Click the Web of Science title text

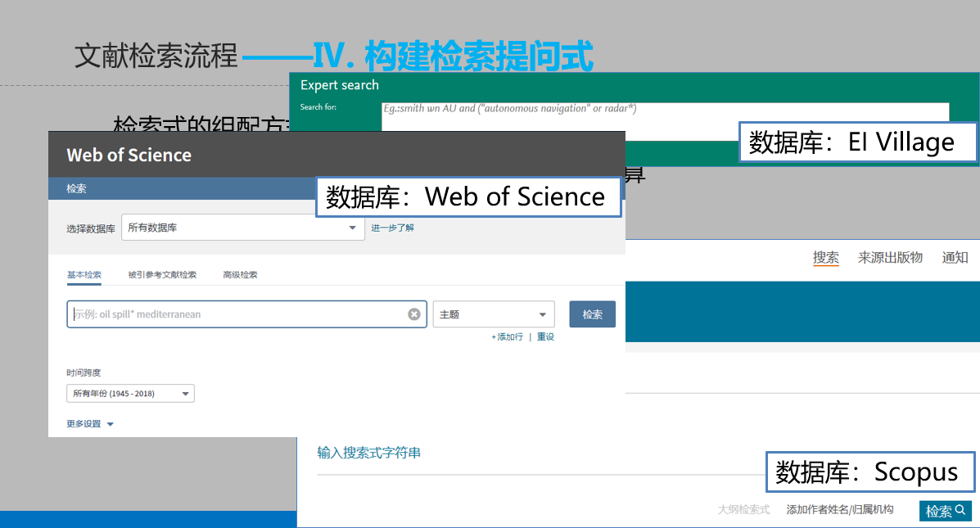[129, 155]
